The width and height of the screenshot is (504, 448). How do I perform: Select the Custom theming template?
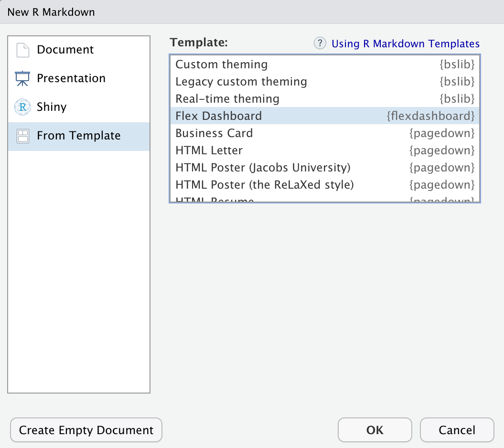click(x=222, y=64)
